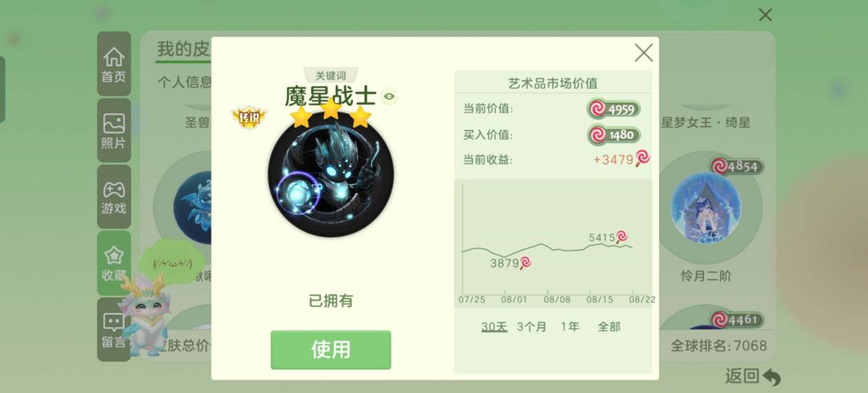Image resolution: width=868 pixels, height=393 pixels.
Task: Click the 5415 peak marker on chart
Action: pyautogui.click(x=608, y=237)
